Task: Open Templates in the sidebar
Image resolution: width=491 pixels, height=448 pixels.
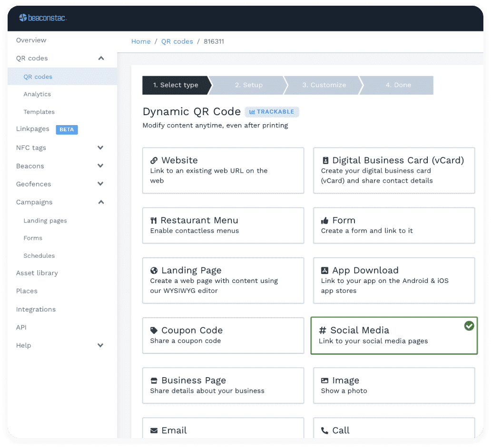Action: click(x=39, y=112)
